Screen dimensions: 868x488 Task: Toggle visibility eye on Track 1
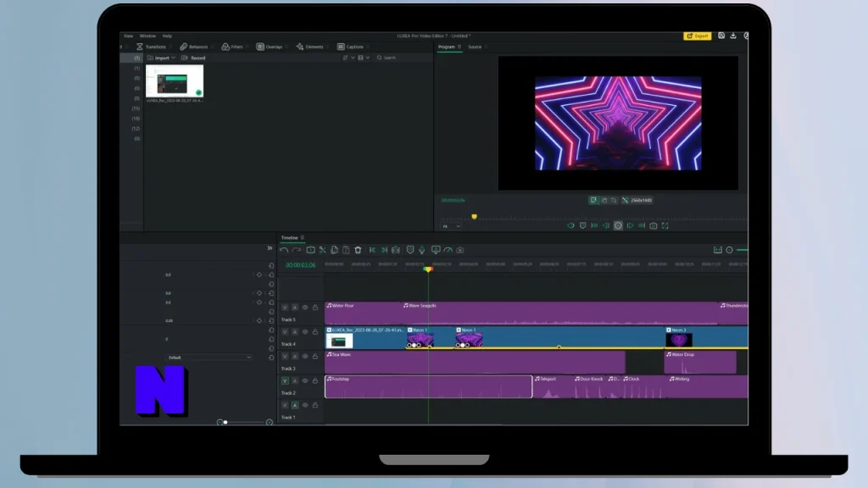point(305,405)
